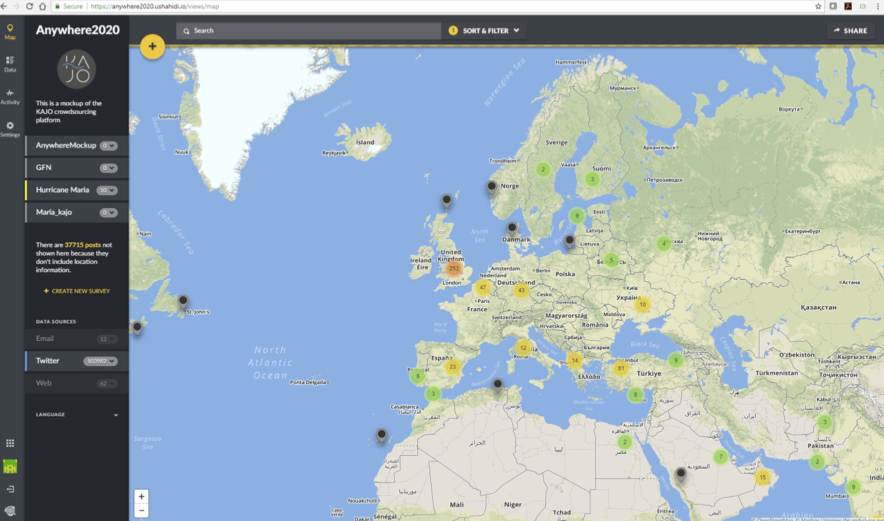The image size is (884, 521).
Task: Click the yellow add post plus button
Action: (x=152, y=46)
